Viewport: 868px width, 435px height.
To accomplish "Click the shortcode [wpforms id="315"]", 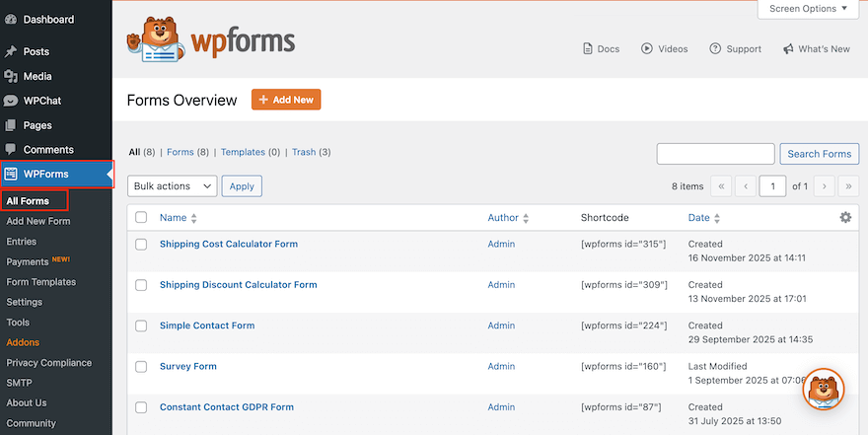I will [x=623, y=244].
